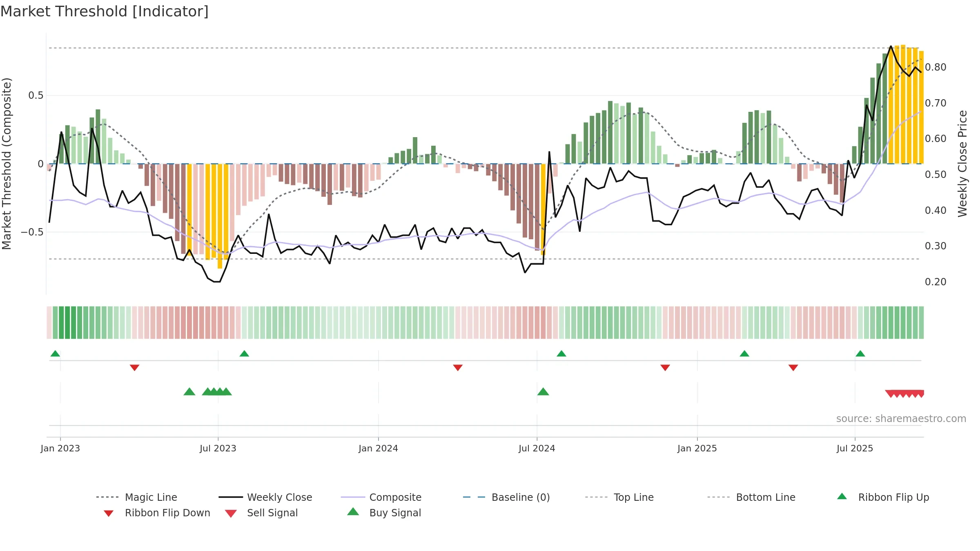This screenshot has width=980, height=551.
Task: Click ribbon flip up marker after Jan 2025
Action: click(x=744, y=353)
